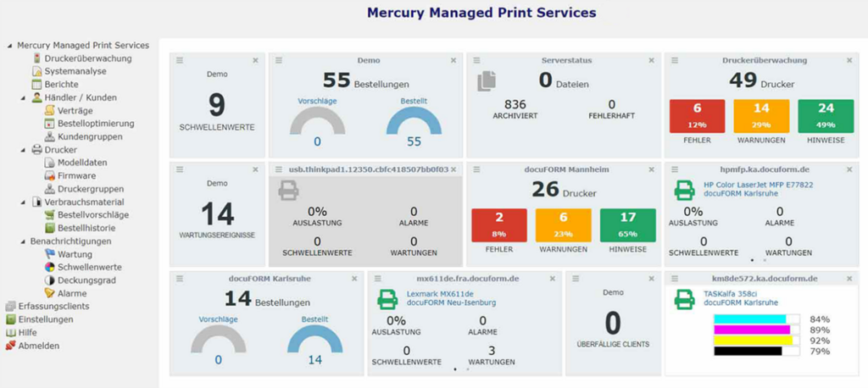Collapse the Drucker tree node
This screenshot has height=388, width=868.
point(23,150)
